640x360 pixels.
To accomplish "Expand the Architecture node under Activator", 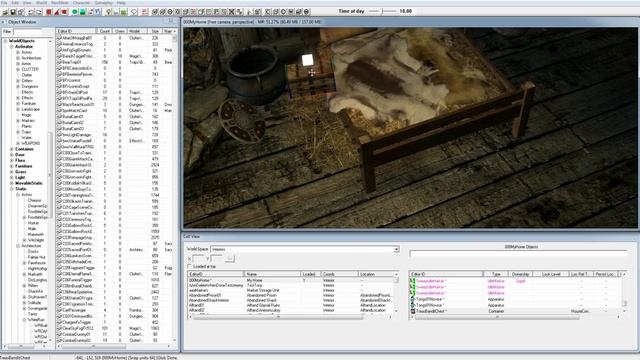I will 18,58.
